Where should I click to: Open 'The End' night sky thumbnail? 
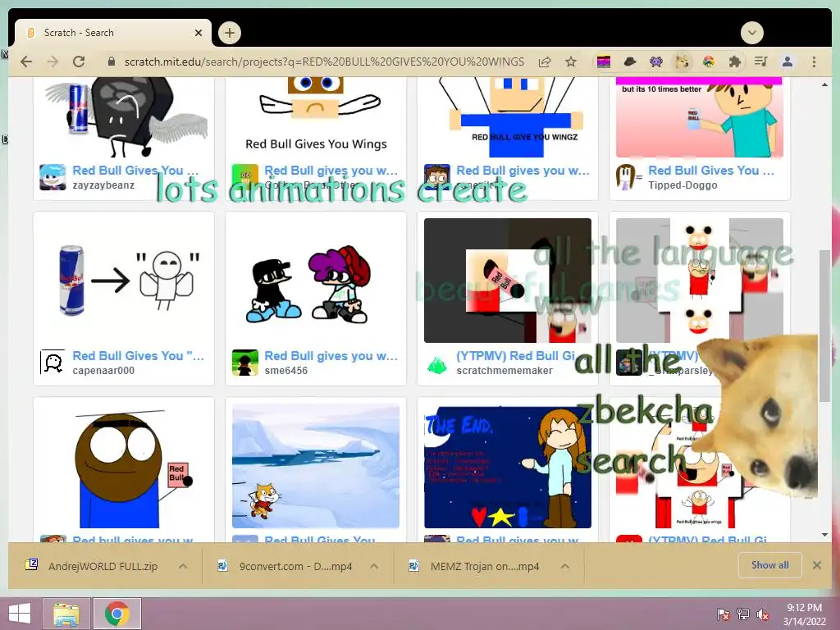coord(507,466)
